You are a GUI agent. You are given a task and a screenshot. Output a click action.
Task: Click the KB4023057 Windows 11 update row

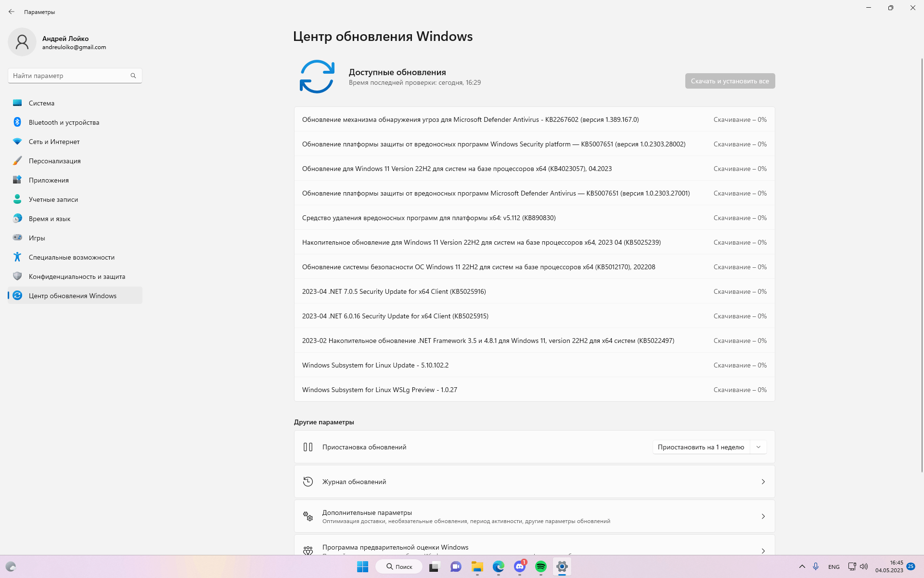tap(535, 169)
